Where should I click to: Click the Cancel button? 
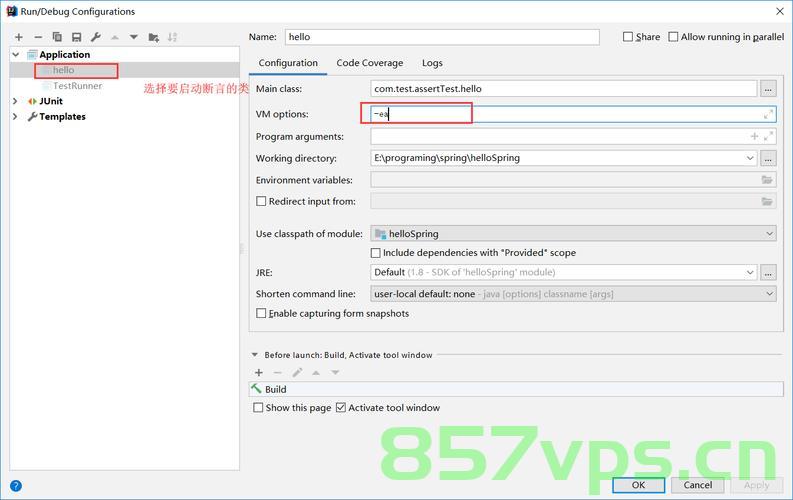coord(698,485)
